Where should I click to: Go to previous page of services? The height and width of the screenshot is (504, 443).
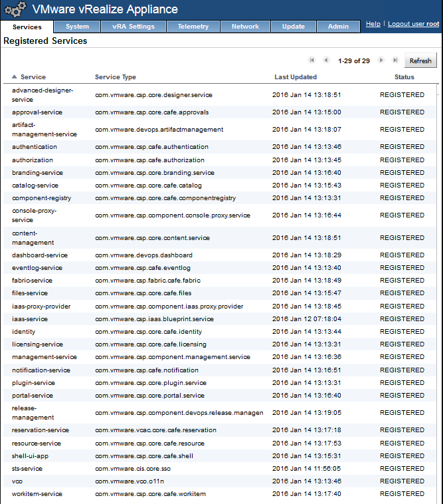pos(326,60)
